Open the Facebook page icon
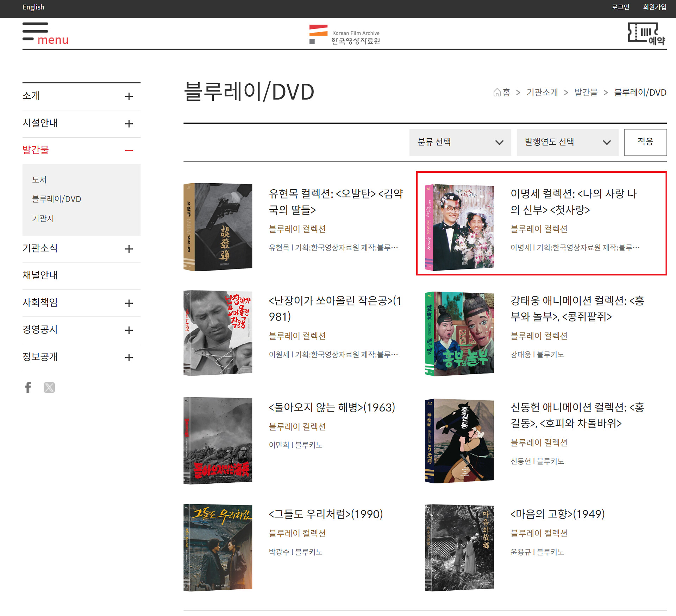 [x=28, y=387]
